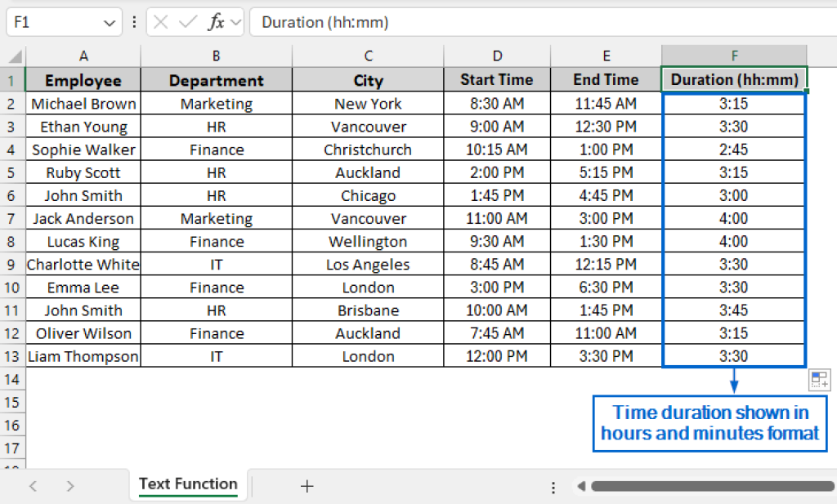
Task: Click the New Sheet plus button
Action: 307,486
